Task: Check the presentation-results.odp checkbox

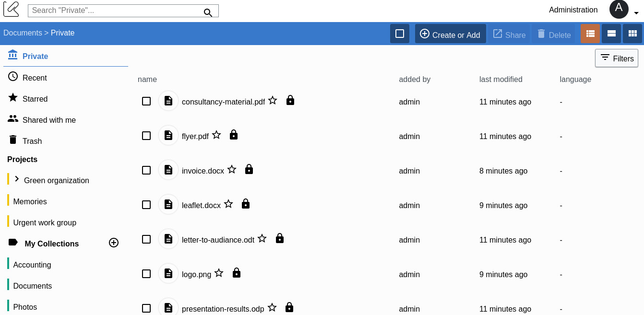Action: point(146,308)
